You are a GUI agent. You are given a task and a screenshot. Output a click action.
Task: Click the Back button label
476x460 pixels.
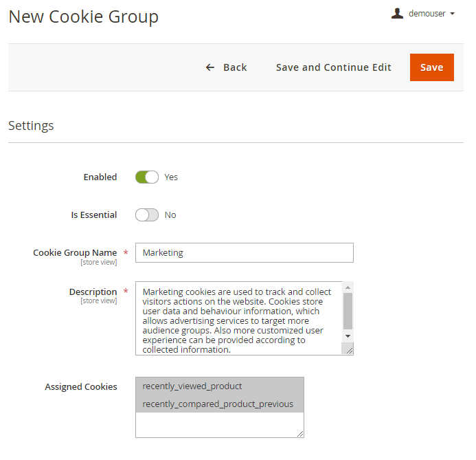tap(235, 67)
